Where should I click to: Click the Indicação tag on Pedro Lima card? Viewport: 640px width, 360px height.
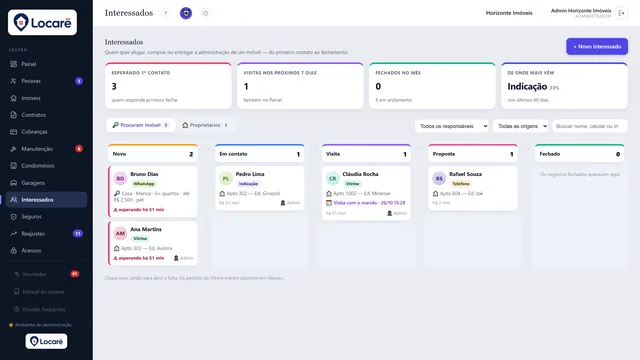[248, 184]
